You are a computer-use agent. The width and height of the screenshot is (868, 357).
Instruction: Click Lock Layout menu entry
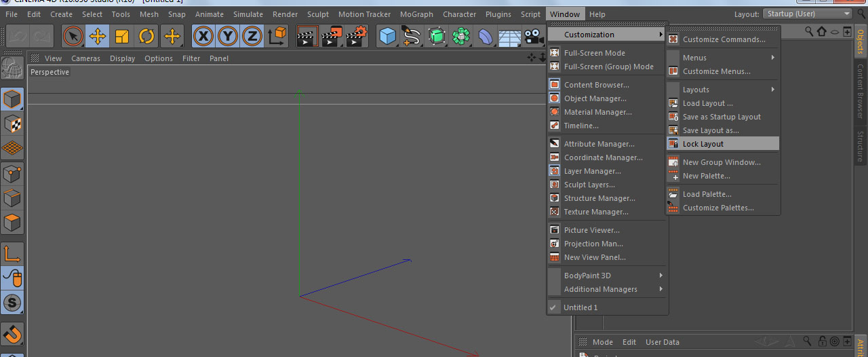[723, 144]
